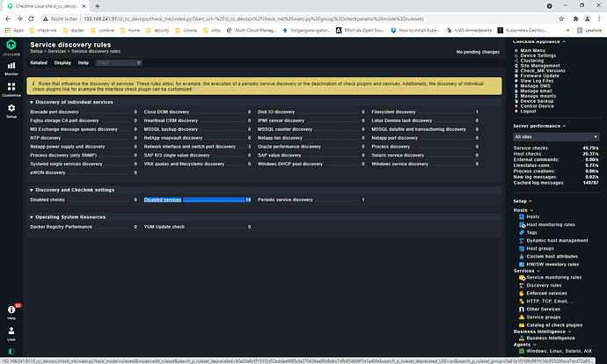Go back in browser history
The width and height of the screenshot is (607, 364).
(x=8, y=18)
